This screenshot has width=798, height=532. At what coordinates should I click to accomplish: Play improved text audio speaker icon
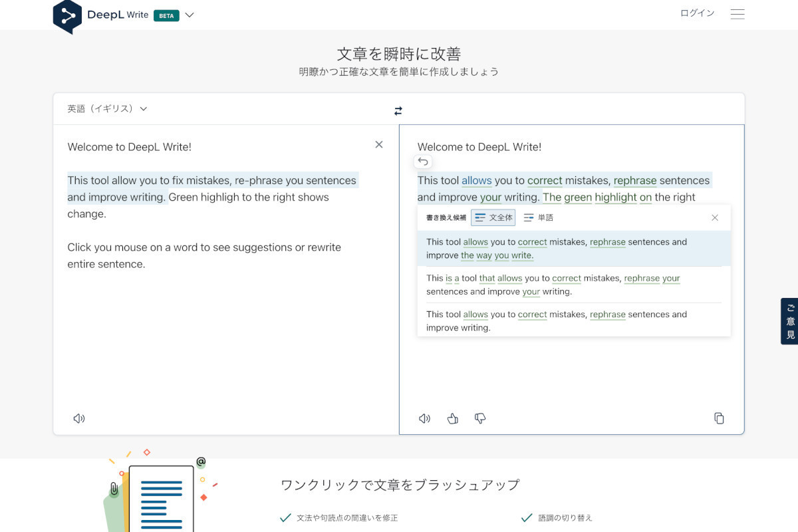click(424, 418)
